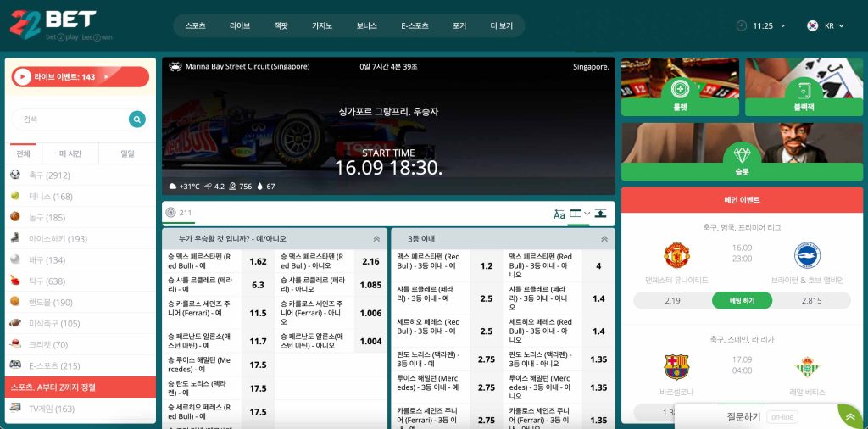The height and width of the screenshot is (429, 868).
Task: Select the 배구 volleyball icon
Action: click(15, 259)
